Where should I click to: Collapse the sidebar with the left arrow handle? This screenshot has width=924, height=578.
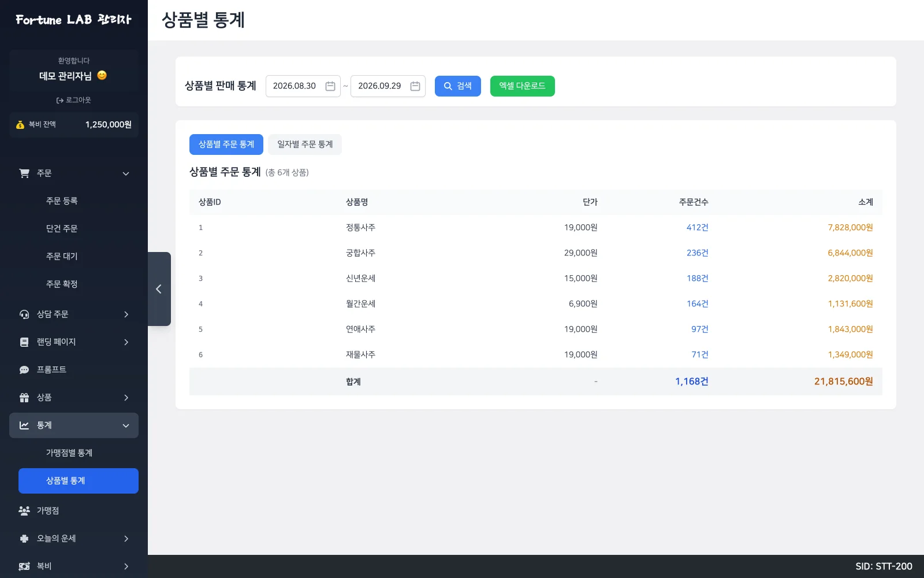pos(159,289)
